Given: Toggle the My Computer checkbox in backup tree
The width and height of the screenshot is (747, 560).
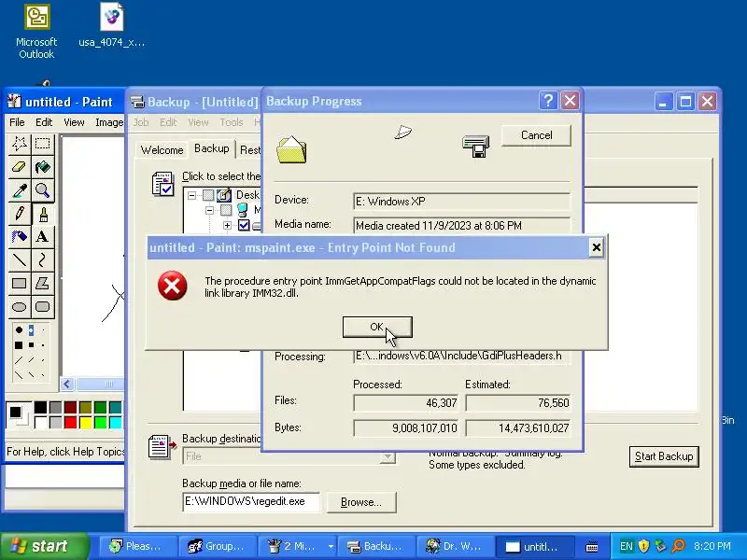Looking at the screenshot, I should pos(226,210).
